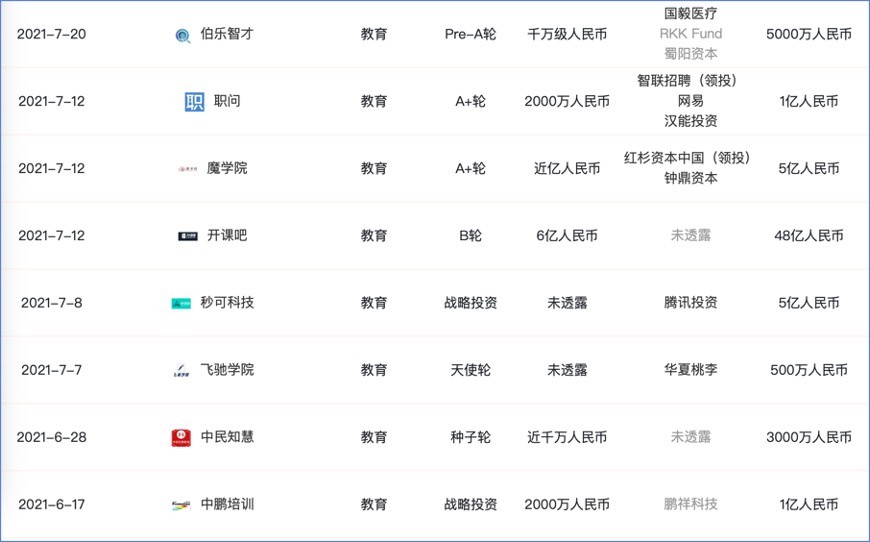Image resolution: width=870 pixels, height=542 pixels.
Task: Click investor 国毅医疗 in 伯乐智才 row
Action: (x=691, y=13)
